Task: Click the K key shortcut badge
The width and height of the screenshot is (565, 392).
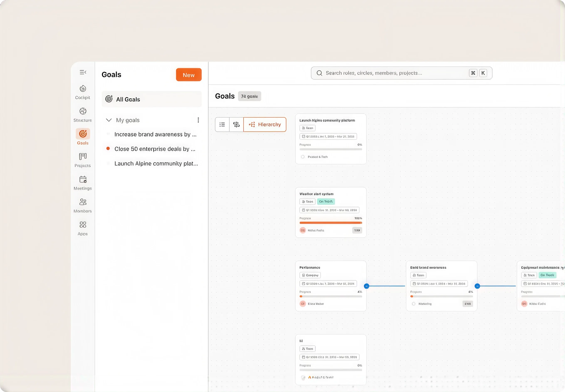Action: pyautogui.click(x=483, y=73)
